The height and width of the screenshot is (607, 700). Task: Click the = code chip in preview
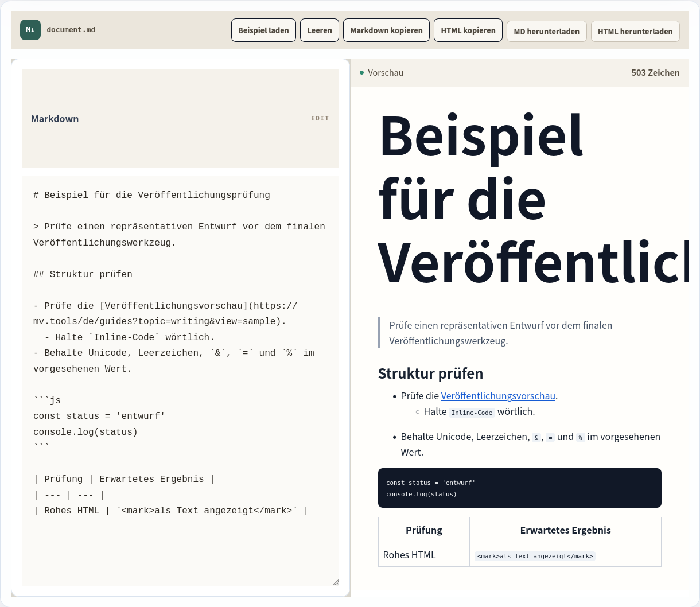(x=550, y=437)
